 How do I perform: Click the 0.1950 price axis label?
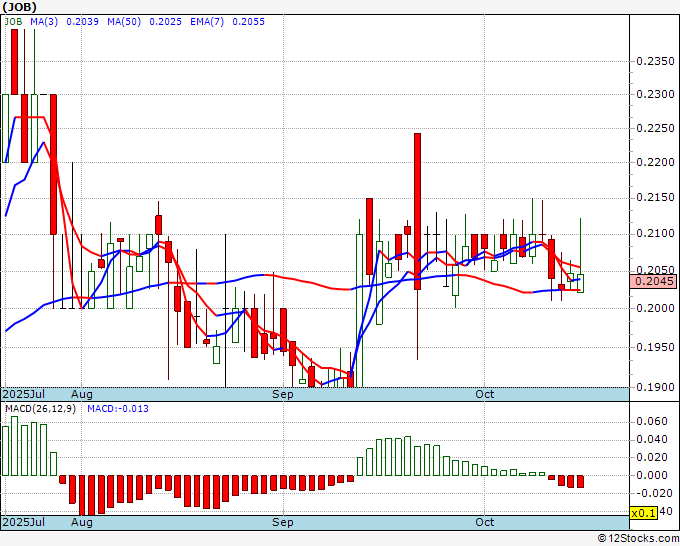655,347
